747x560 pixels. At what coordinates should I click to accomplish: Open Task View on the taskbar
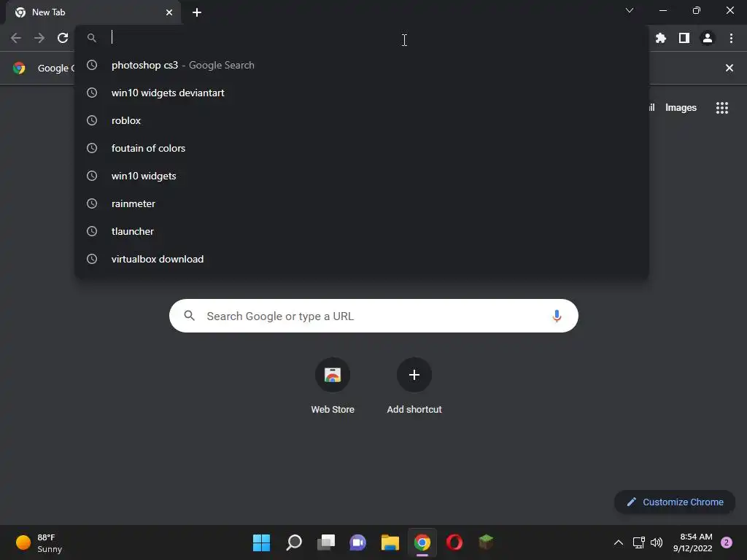click(x=326, y=542)
